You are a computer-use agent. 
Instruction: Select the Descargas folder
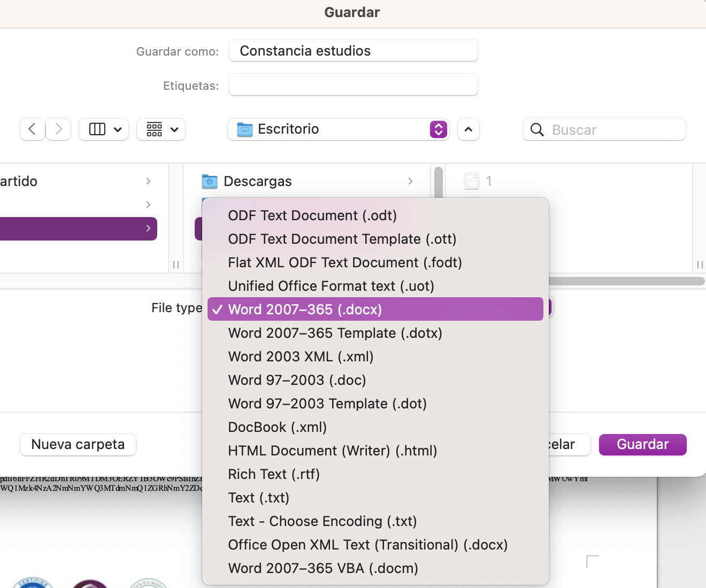pyautogui.click(x=308, y=181)
